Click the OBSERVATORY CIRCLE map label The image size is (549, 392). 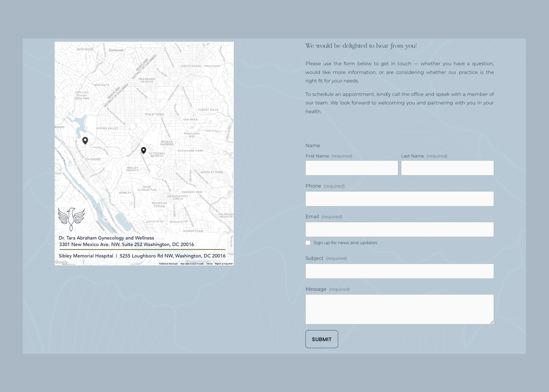click(178, 197)
